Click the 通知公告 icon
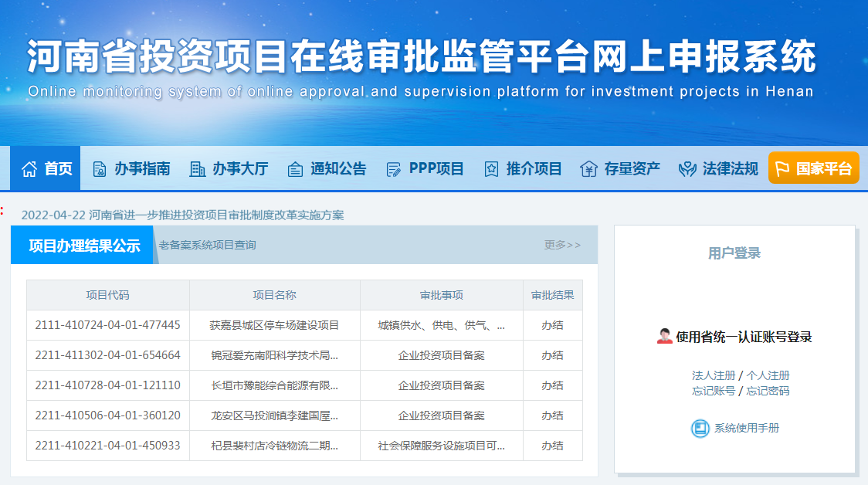Image resolution: width=868 pixels, height=485 pixels. (x=295, y=169)
